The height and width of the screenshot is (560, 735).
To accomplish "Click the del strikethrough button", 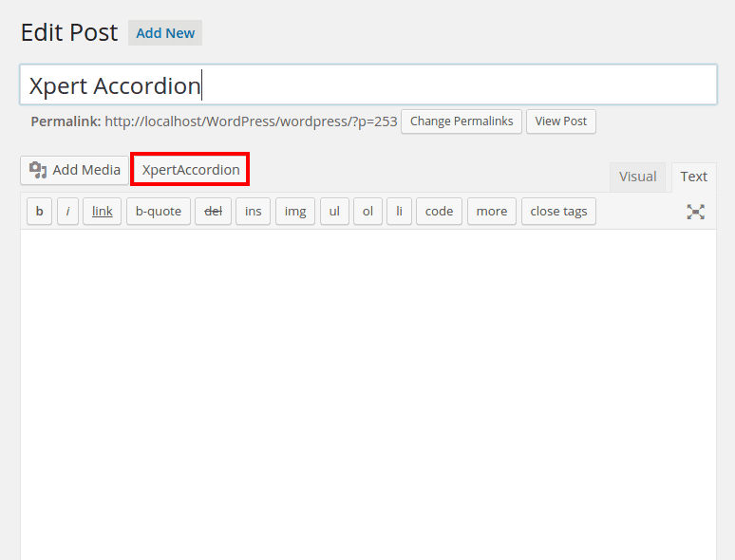I will pos(214,211).
